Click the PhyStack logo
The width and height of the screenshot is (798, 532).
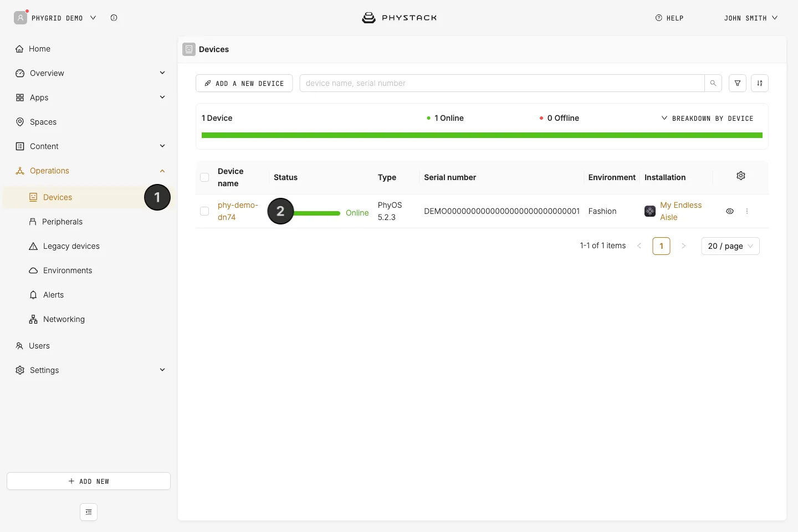click(x=399, y=18)
